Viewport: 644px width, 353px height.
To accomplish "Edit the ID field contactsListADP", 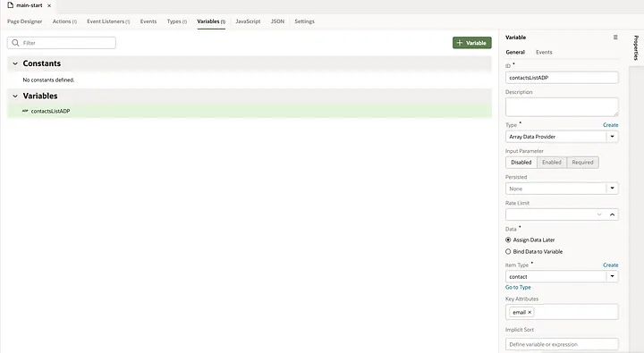I will [562, 78].
